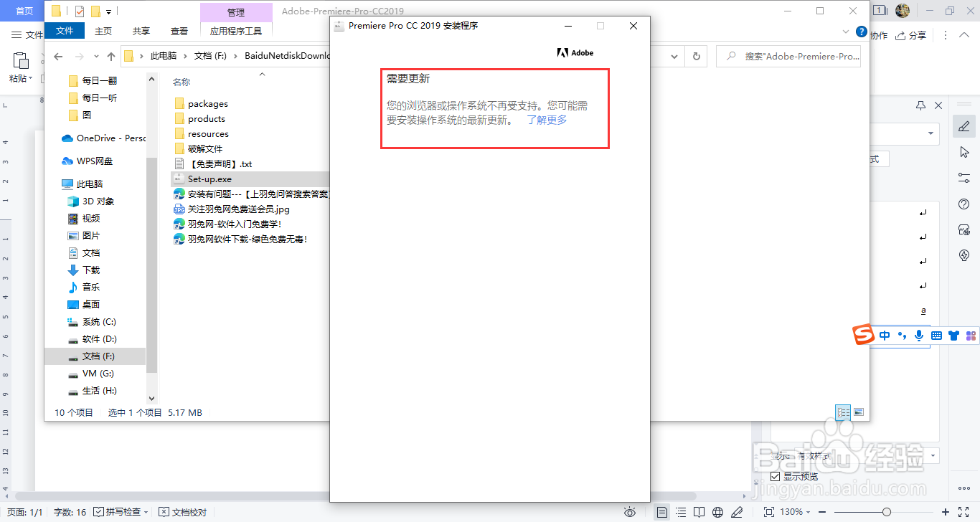Viewport: 980px width, 522px height.
Task: Refresh the Explorer address bar
Action: point(695,56)
